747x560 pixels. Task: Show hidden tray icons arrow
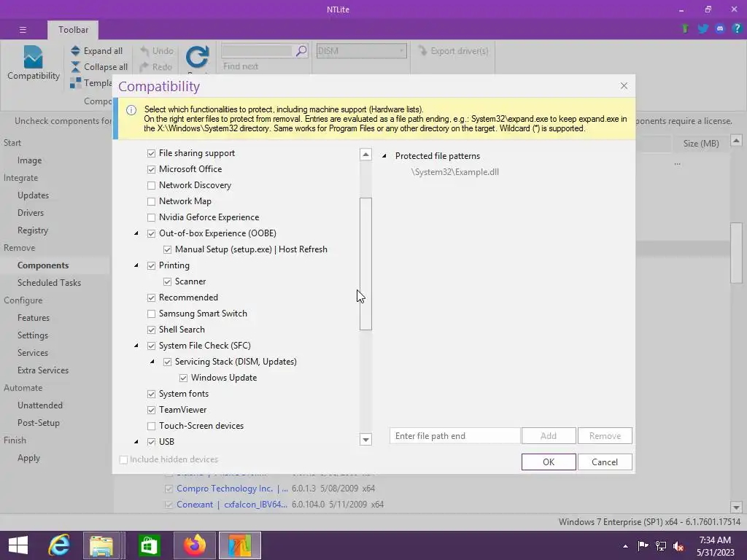tap(625, 546)
